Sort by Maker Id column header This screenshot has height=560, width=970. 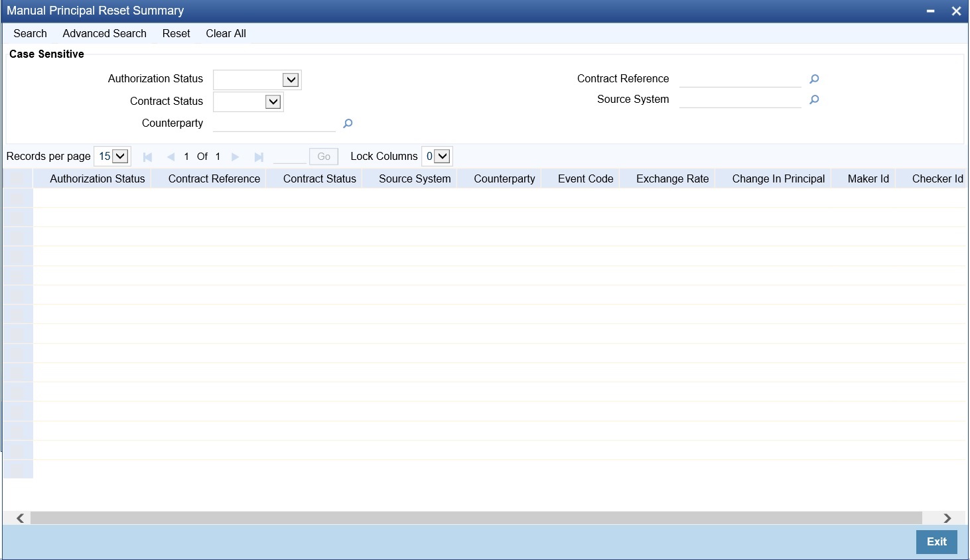(868, 179)
